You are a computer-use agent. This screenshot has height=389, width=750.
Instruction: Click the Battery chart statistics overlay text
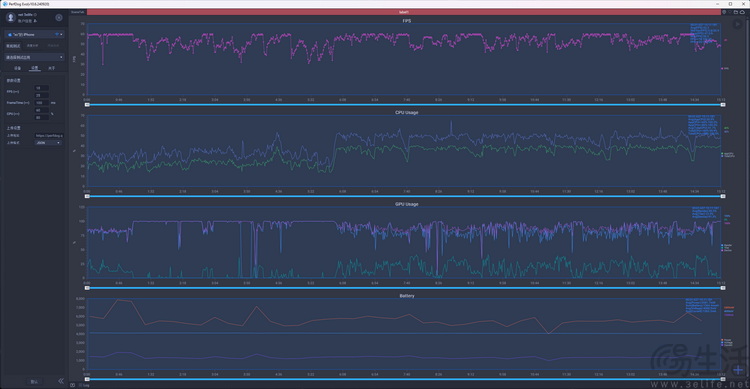701,306
